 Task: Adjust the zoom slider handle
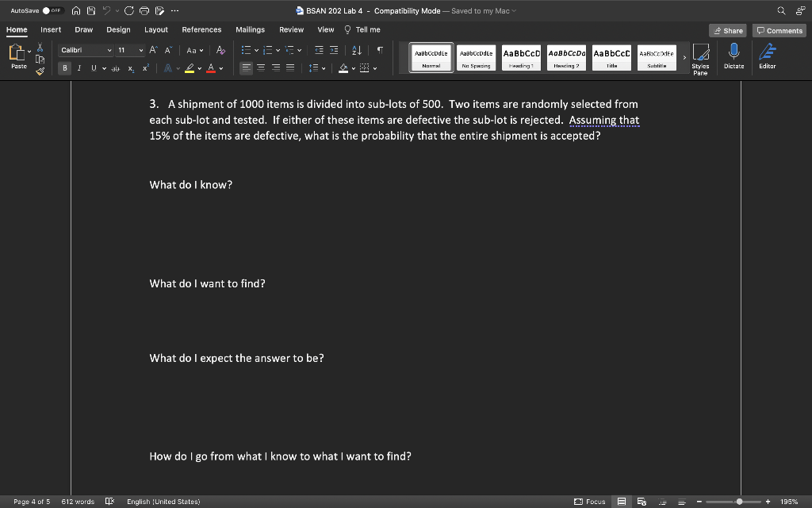point(740,502)
